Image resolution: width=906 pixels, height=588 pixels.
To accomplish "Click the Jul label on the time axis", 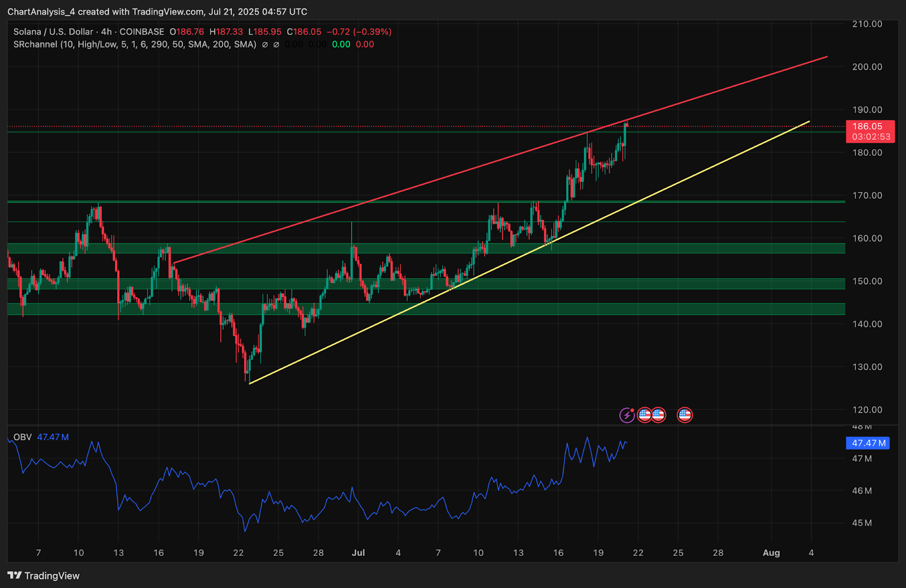I will point(358,553).
